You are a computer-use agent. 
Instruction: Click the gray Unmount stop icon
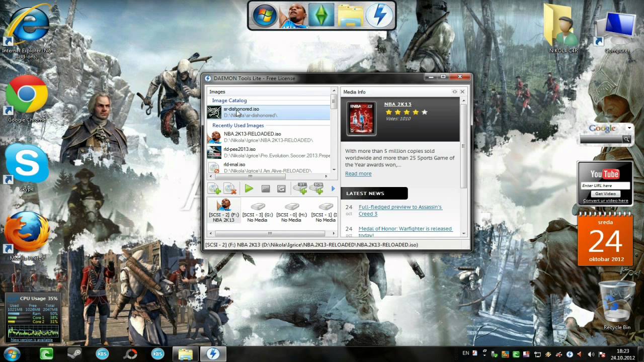coord(266,189)
